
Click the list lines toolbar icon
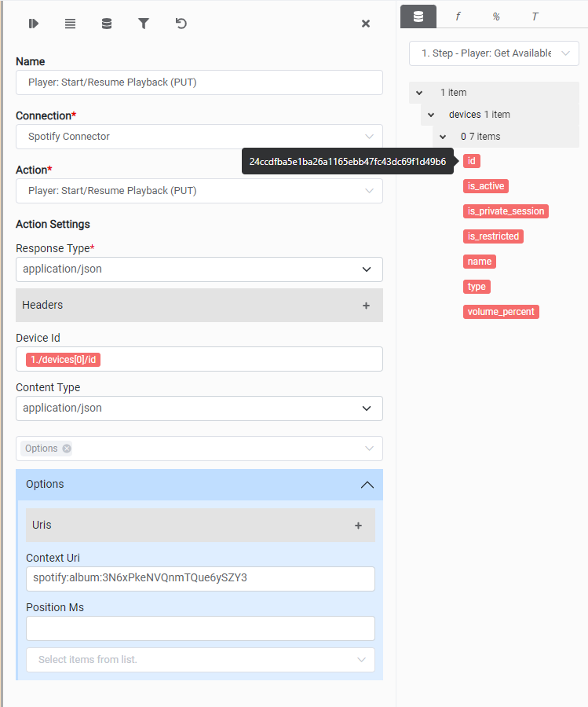(x=71, y=24)
